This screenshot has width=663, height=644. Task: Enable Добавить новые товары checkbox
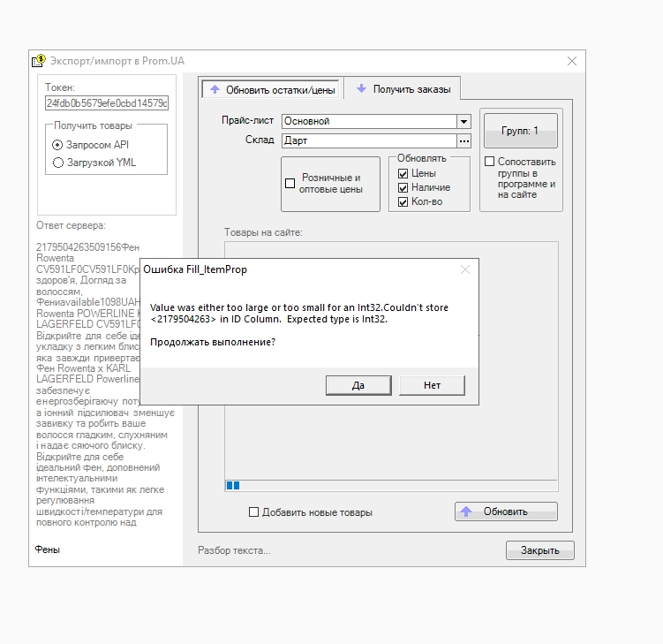click(x=254, y=512)
